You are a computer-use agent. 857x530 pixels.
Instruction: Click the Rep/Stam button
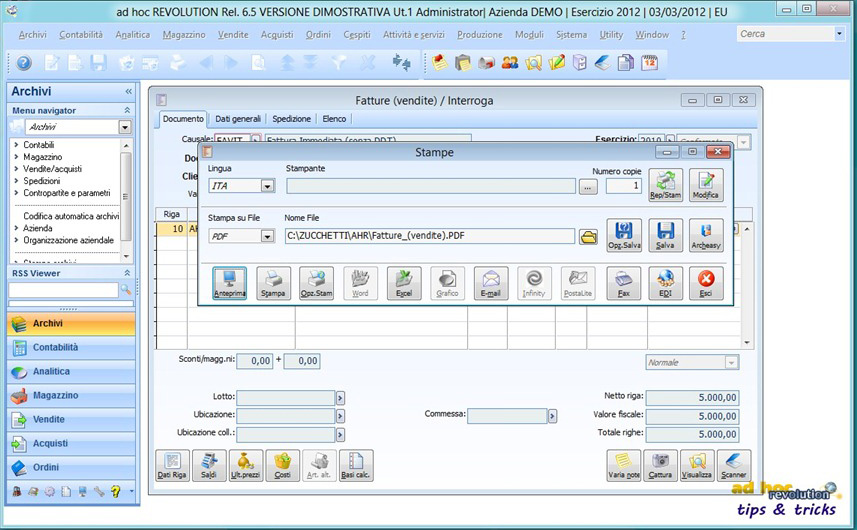[665, 185]
